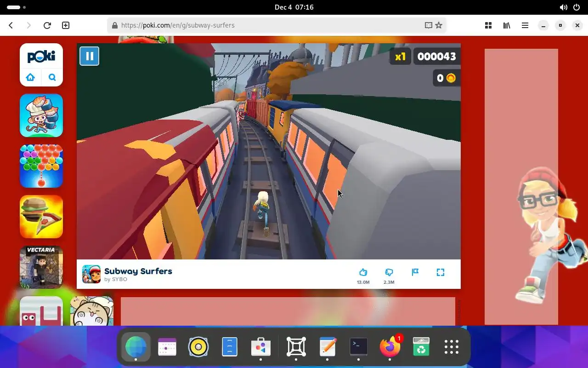Pause the Subway Surfers game

[x=89, y=56]
